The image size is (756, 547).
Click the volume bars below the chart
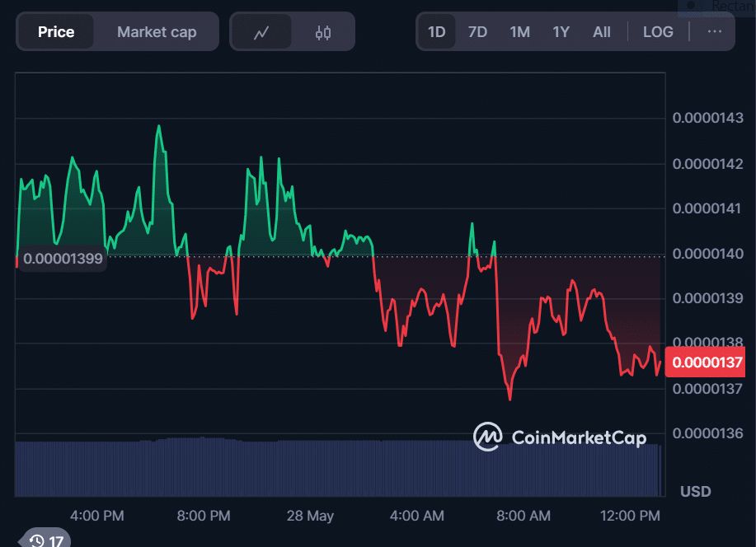tap(330, 468)
